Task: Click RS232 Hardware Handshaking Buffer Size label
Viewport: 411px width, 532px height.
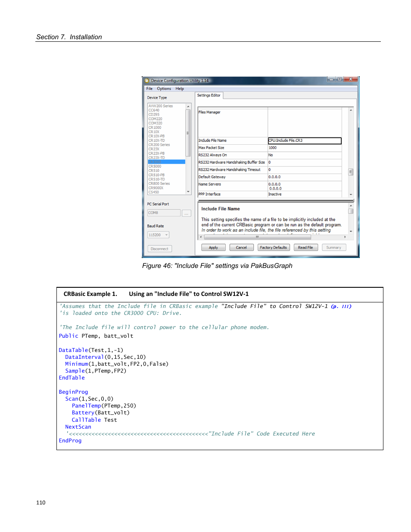Action: tap(231, 162)
